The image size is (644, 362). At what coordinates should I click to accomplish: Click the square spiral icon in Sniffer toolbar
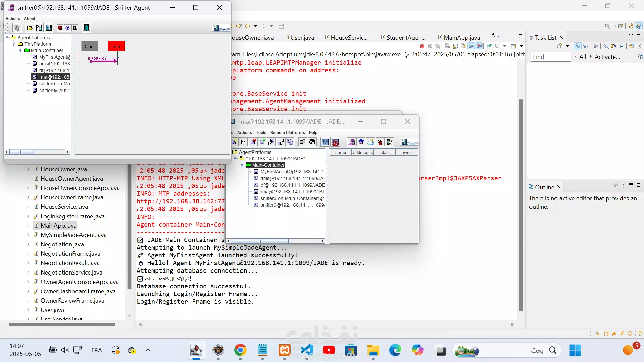coord(75,28)
